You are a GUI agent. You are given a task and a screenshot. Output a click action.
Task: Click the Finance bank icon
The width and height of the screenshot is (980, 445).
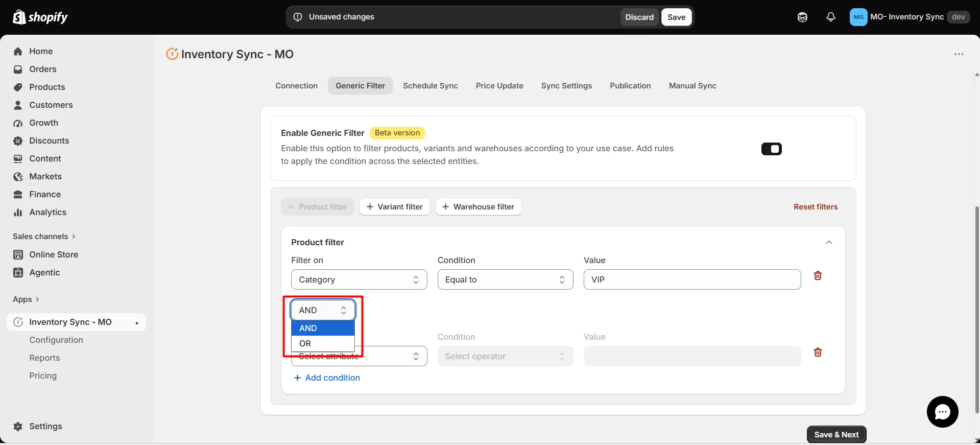coord(18,194)
